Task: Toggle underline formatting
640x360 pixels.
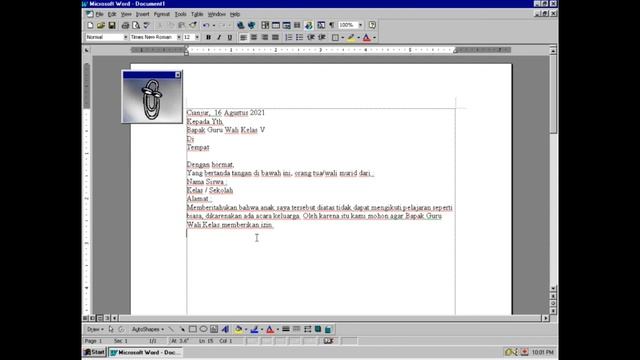Action: 230,38
